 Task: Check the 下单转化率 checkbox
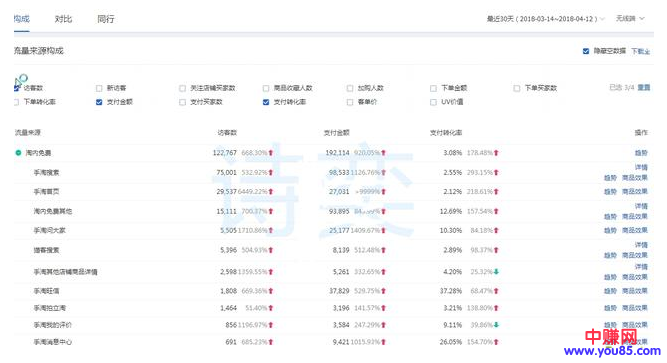[16, 102]
